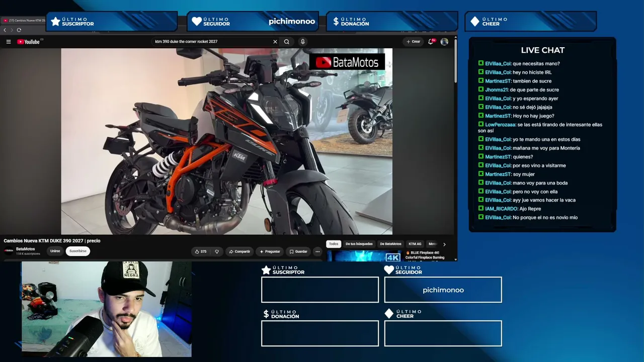This screenshot has height=362, width=644.
Task: Click the BataMotos channel avatar
Action: click(x=9, y=251)
